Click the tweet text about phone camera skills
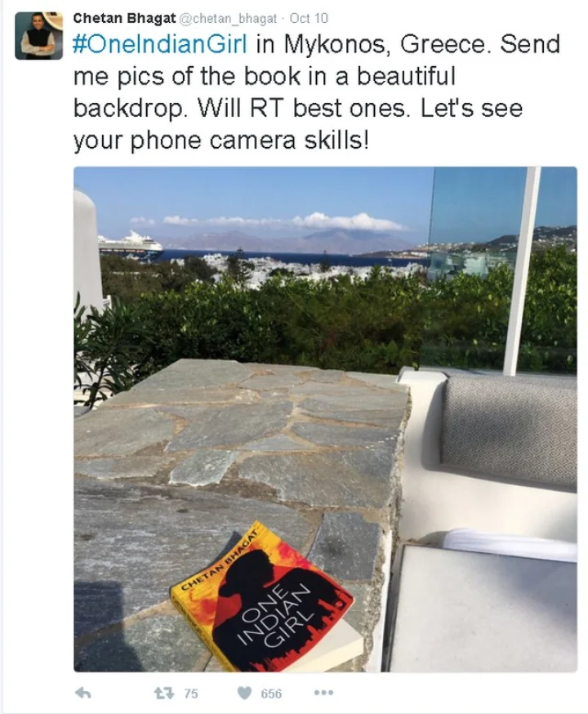Image resolution: width=588 pixels, height=714 pixels. pos(221,141)
